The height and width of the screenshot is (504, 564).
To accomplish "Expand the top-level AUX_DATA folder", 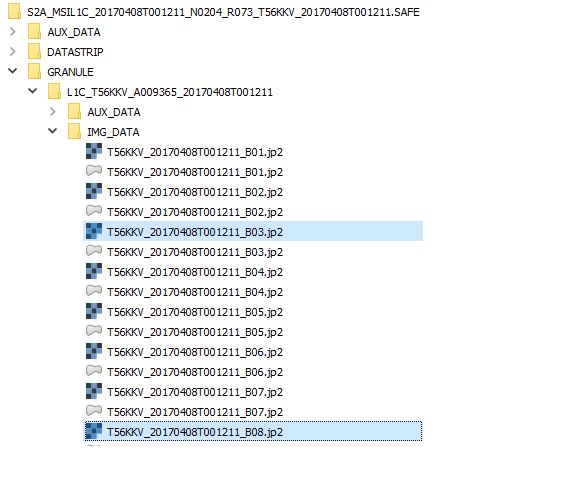I will (x=13, y=32).
